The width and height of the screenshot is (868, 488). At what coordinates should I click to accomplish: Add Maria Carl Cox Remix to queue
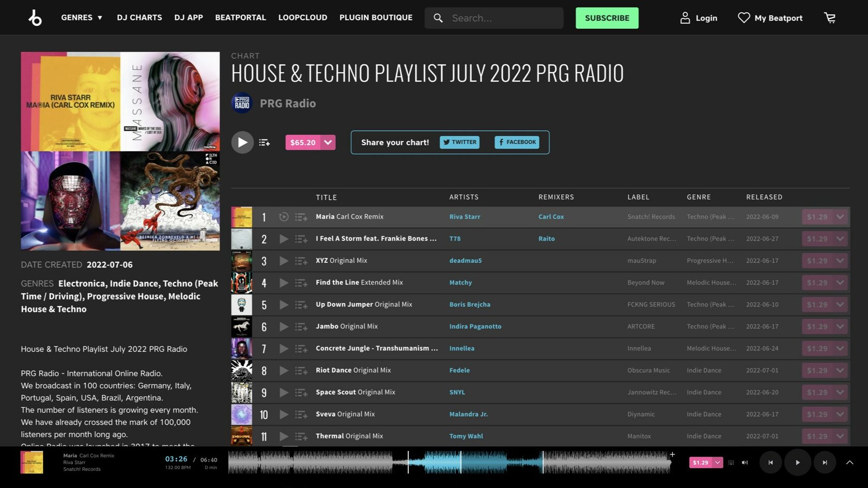[x=301, y=217]
